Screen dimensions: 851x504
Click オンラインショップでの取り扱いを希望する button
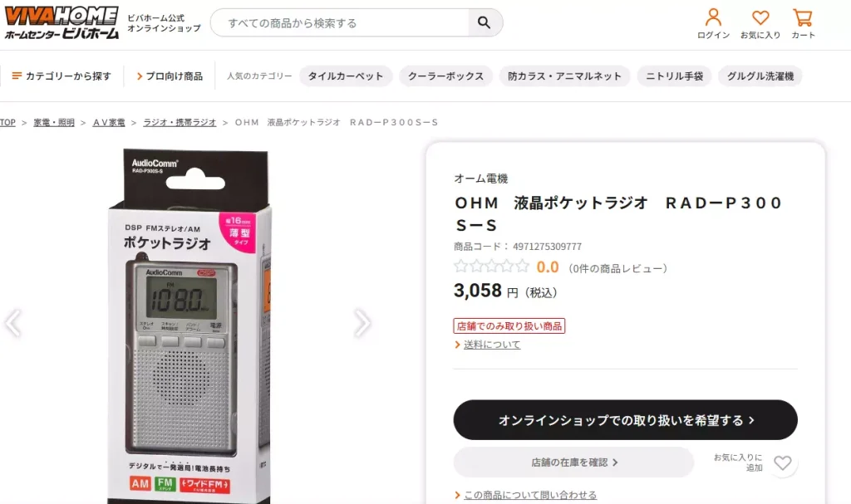(625, 420)
